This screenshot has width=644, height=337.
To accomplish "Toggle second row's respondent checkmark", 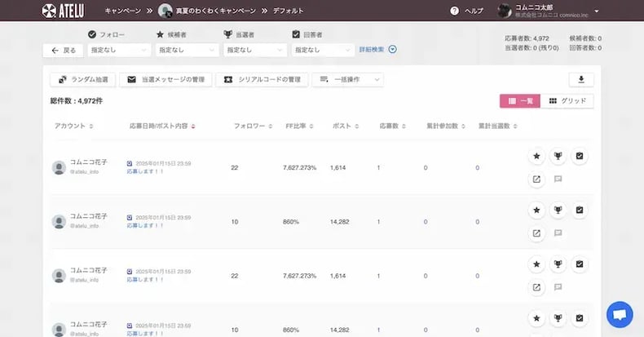I will pyautogui.click(x=580, y=210).
